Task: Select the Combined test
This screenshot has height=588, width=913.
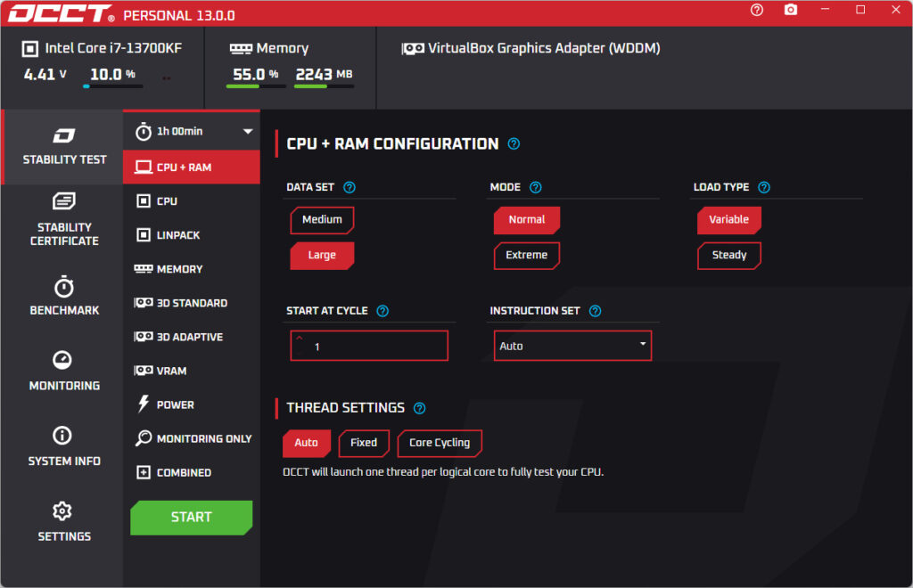Action: [192, 473]
